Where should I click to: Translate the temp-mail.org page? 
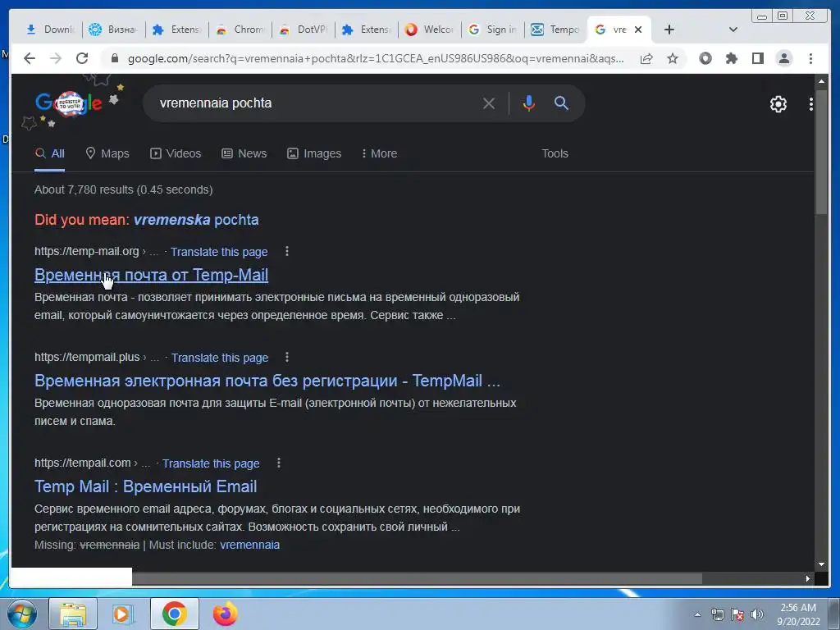tap(219, 252)
